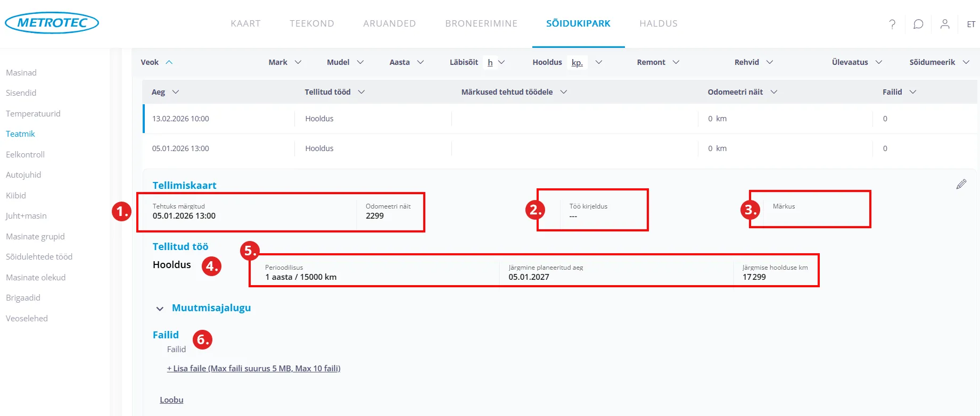Open the chat messages icon

918,24
